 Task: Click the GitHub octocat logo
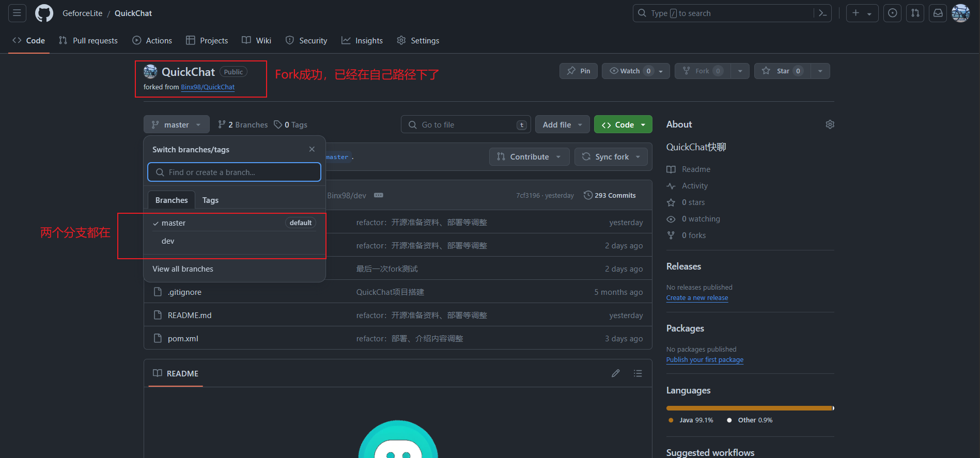44,13
